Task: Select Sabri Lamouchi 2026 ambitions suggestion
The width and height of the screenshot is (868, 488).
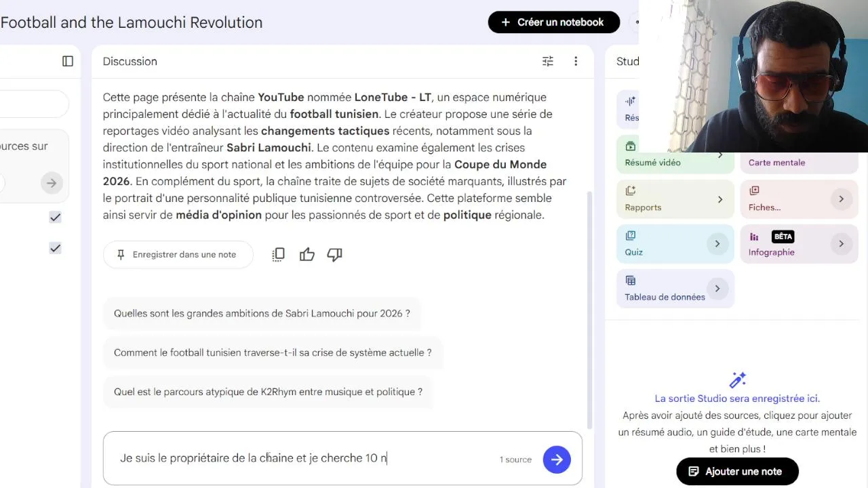Action: (x=262, y=314)
